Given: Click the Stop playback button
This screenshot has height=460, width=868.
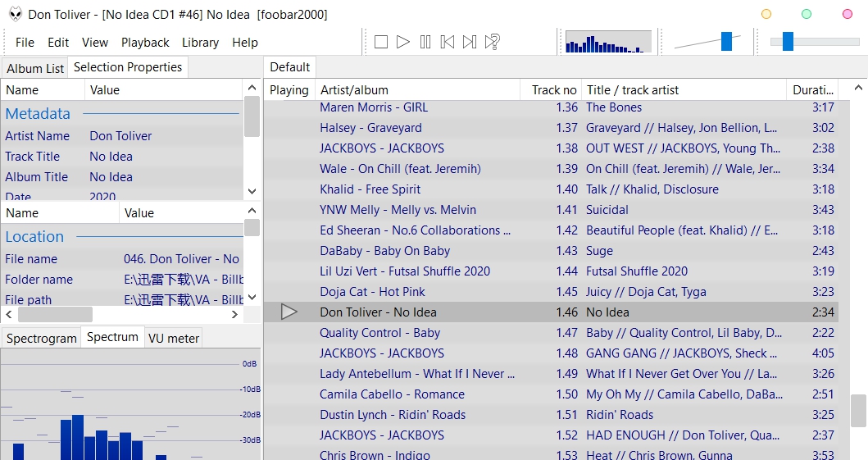Looking at the screenshot, I should click(381, 42).
